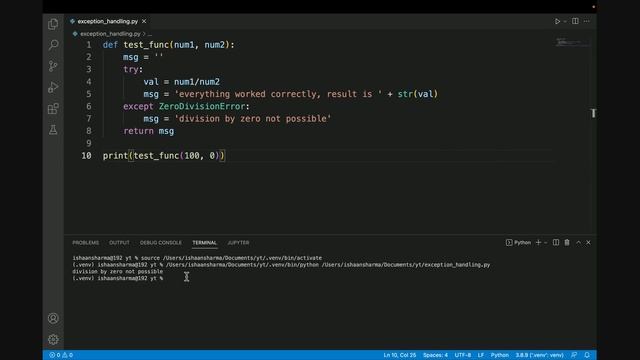This screenshot has height=360, width=640.
Task: Click the 'test_func' name on line 1
Action: (x=146, y=45)
